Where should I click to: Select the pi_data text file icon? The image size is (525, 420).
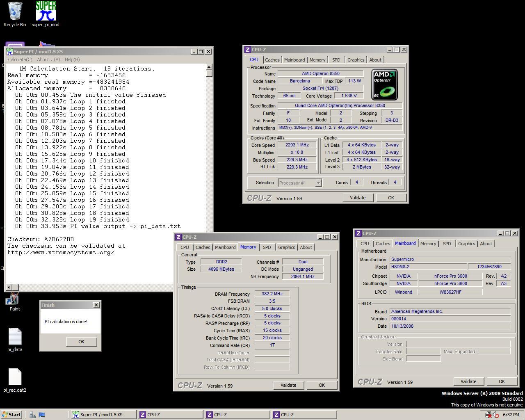pos(15,340)
